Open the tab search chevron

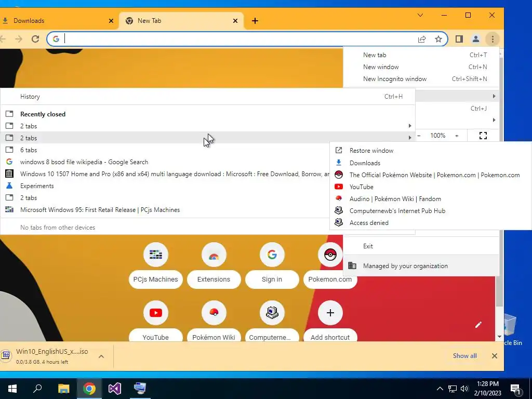420,15
